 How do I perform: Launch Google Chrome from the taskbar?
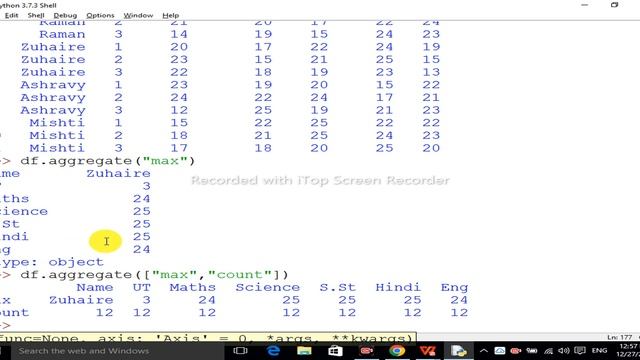(397, 351)
